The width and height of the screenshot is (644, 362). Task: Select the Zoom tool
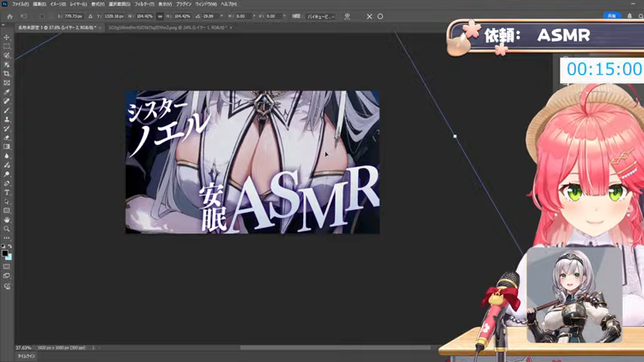7,229
